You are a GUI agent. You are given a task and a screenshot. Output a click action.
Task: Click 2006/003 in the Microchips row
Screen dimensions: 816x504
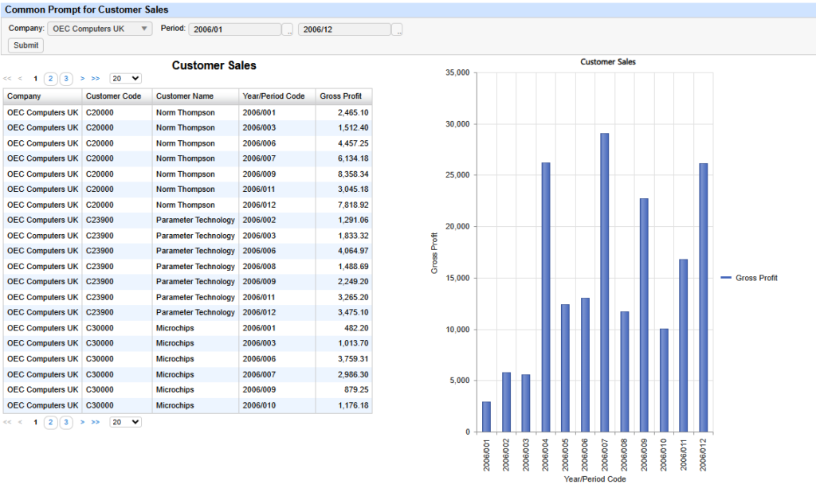[x=259, y=343]
